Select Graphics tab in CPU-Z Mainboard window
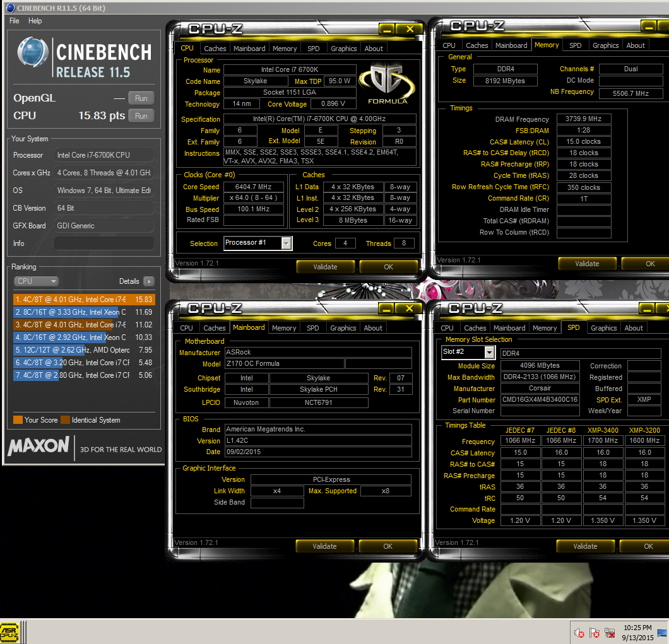Viewport: 669px width, 644px height. 343,328
